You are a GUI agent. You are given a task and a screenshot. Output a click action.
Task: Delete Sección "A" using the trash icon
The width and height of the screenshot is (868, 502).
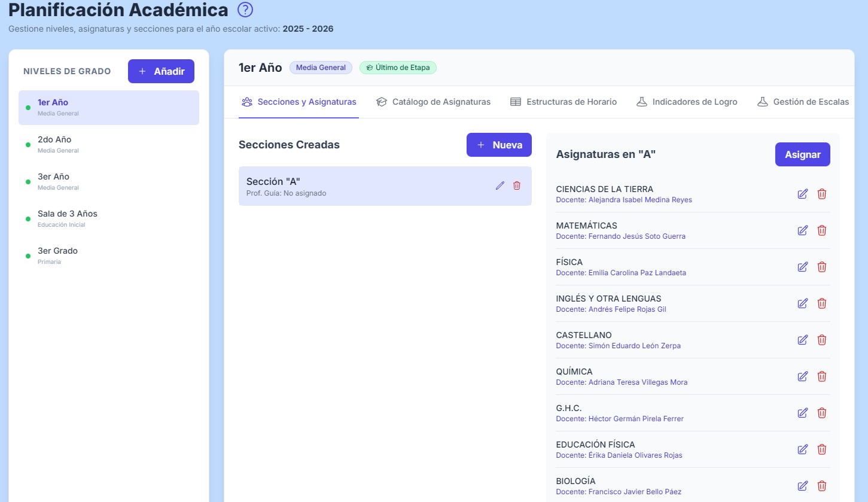coord(517,185)
